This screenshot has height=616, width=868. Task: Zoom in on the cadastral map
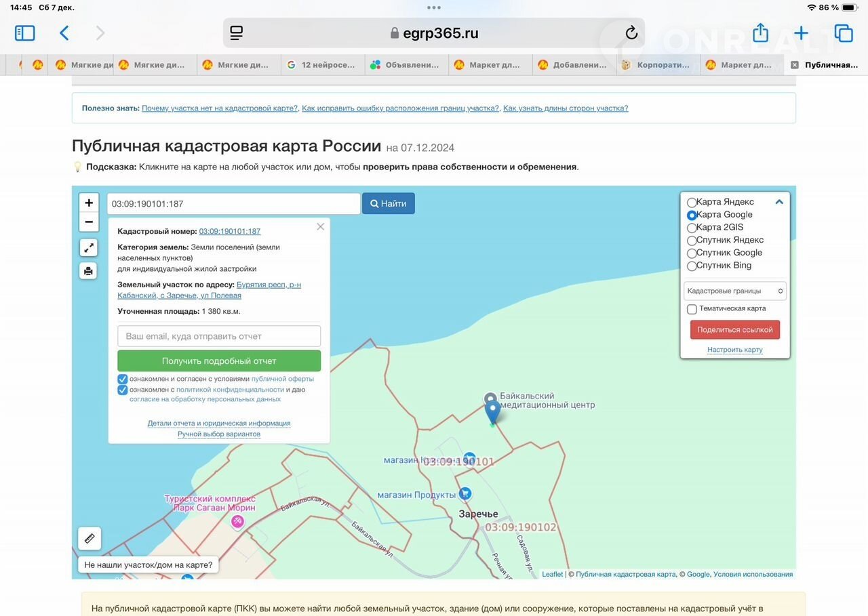click(x=89, y=203)
